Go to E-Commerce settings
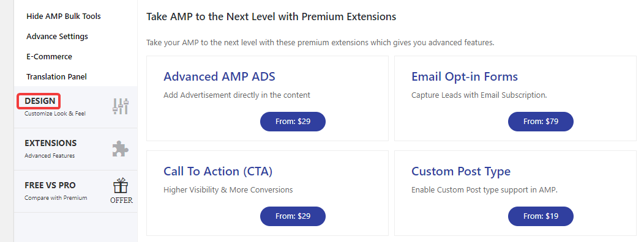The width and height of the screenshot is (644, 242). tap(50, 57)
